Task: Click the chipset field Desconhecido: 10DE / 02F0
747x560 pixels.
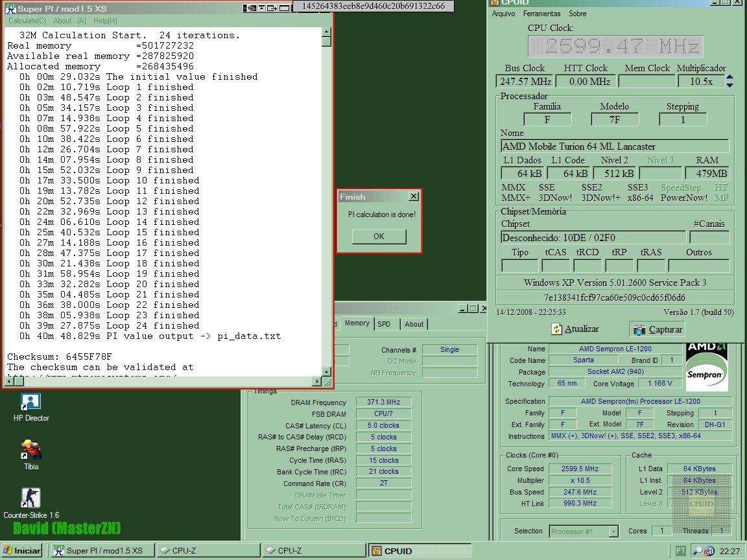Action: coord(593,238)
